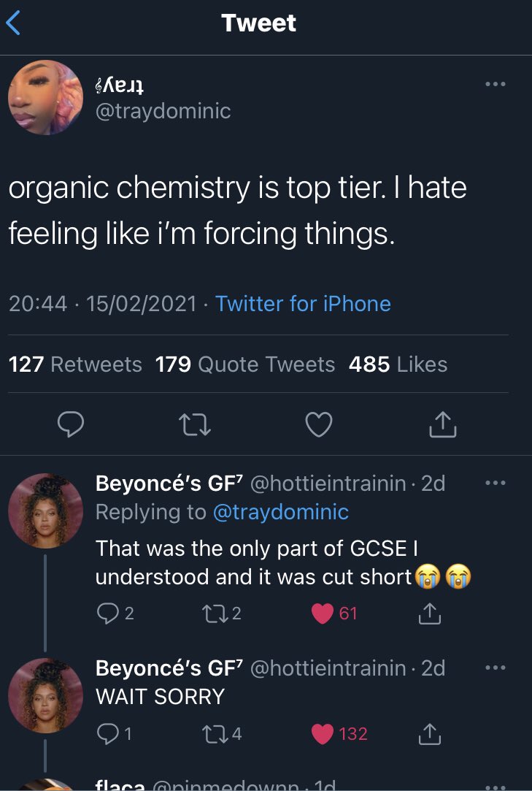View the 485 Likes list
This screenshot has height=791, width=532.
398,364
